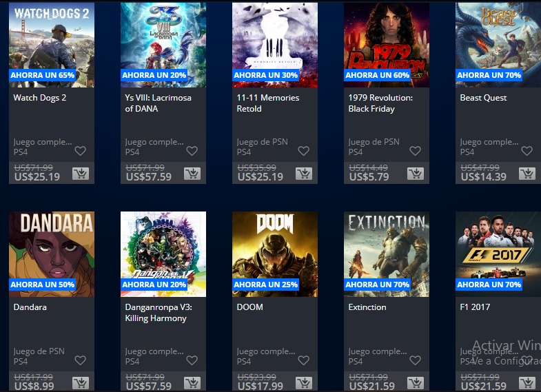Viewport: 541px width, 392px height.
Task: Add DOOM to cart
Action: pyautogui.click(x=304, y=382)
